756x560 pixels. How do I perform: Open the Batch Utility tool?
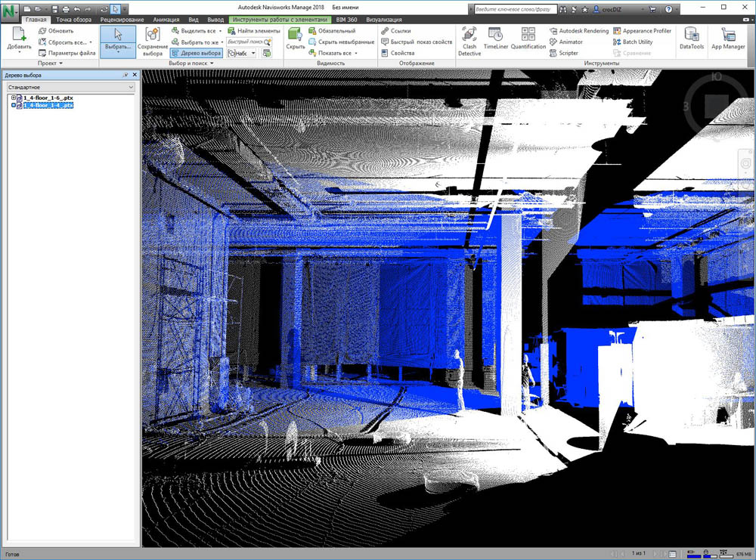[633, 42]
